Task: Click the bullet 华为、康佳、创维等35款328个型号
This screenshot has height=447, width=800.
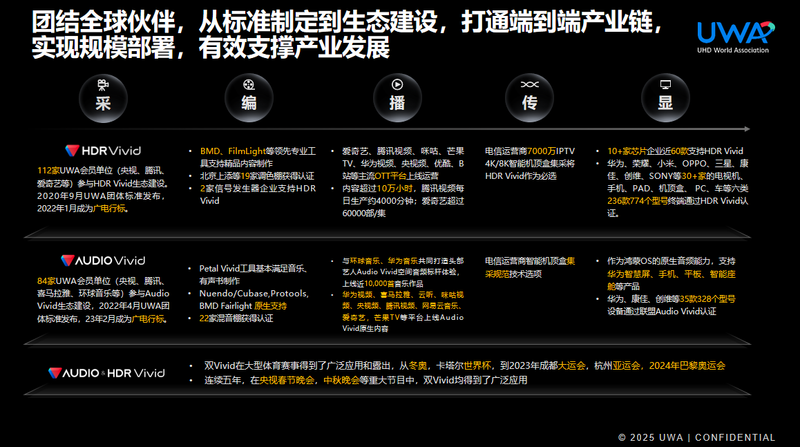Action: pyautogui.click(x=671, y=305)
